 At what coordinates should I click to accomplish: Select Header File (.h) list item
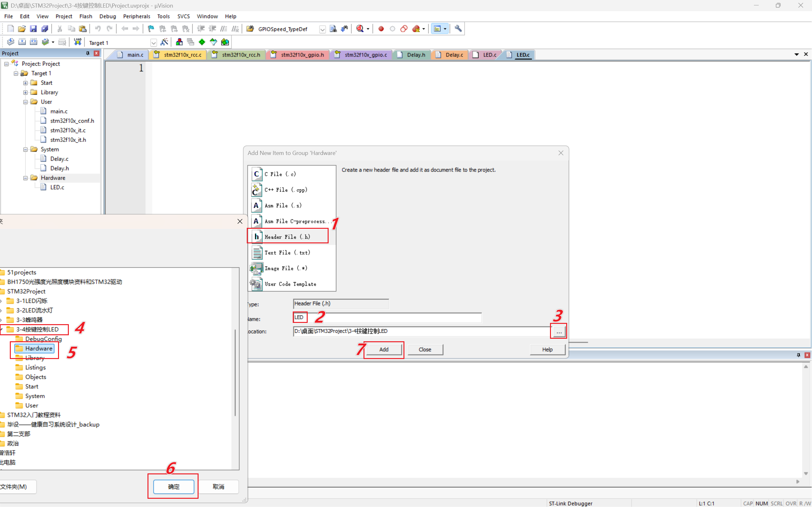[287, 237]
